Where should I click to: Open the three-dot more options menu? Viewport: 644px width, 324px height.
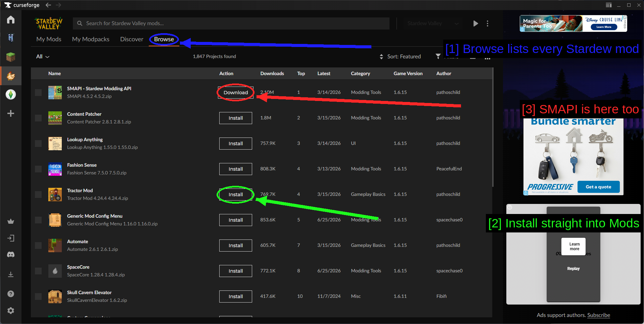tap(488, 23)
